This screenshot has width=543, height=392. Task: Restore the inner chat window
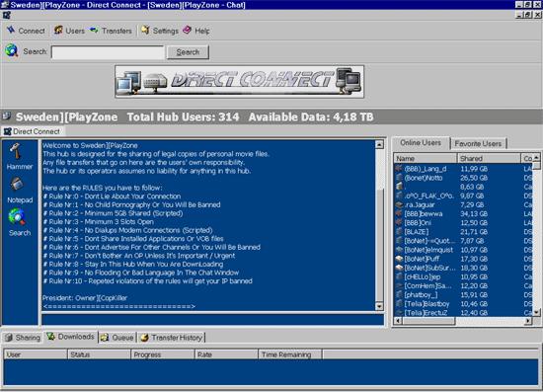click(x=528, y=15)
